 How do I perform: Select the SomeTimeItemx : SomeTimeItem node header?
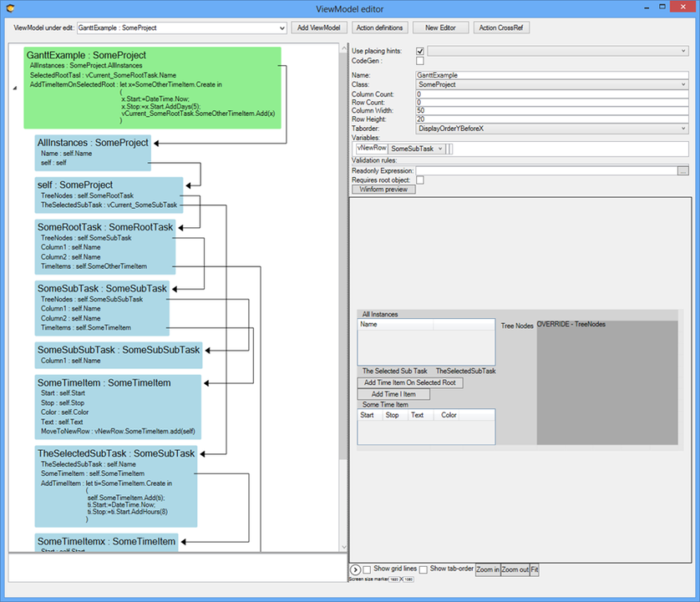tap(106, 541)
